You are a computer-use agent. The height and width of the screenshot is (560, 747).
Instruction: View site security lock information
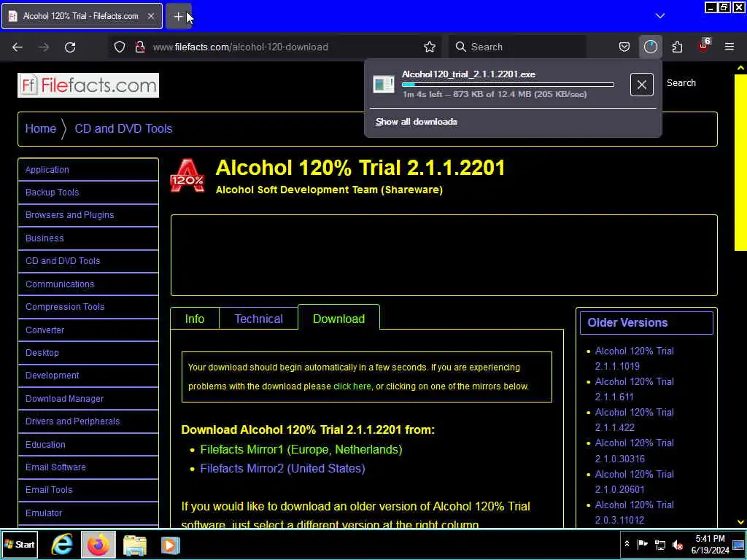[x=140, y=47]
